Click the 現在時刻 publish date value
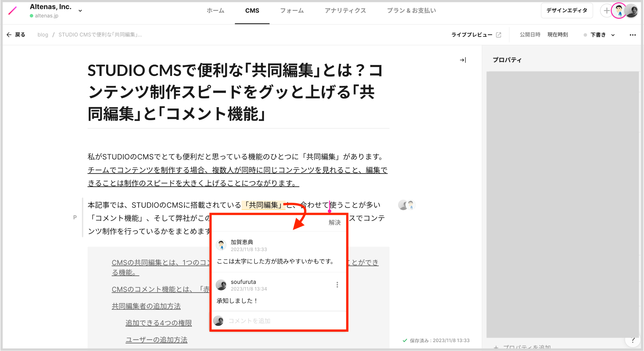644x351 pixels. 558,35
